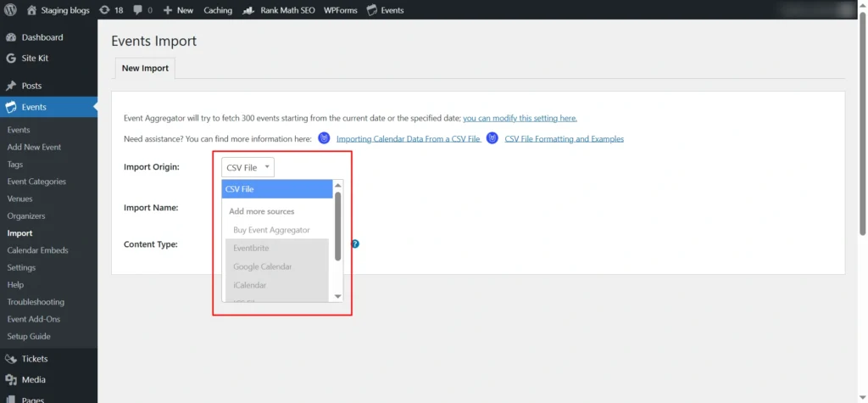Open the Import Origin CSV File dropdown
868x403 pixels.
(248, 167)
